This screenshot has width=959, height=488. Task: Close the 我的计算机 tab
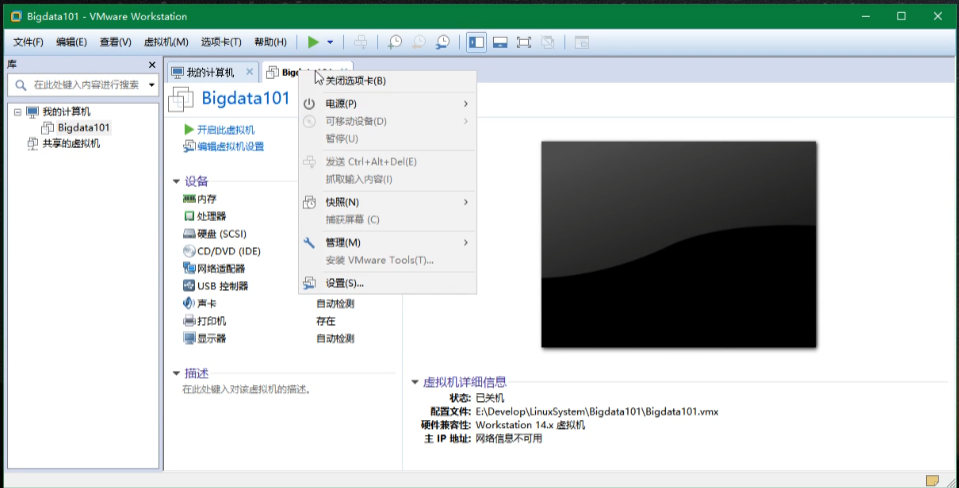click(x=249, y=72)
